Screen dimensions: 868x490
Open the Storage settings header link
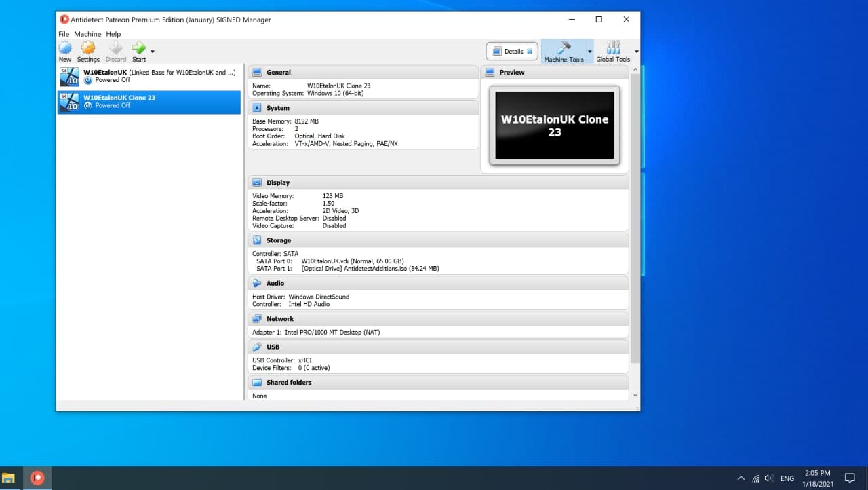point(279,240)
